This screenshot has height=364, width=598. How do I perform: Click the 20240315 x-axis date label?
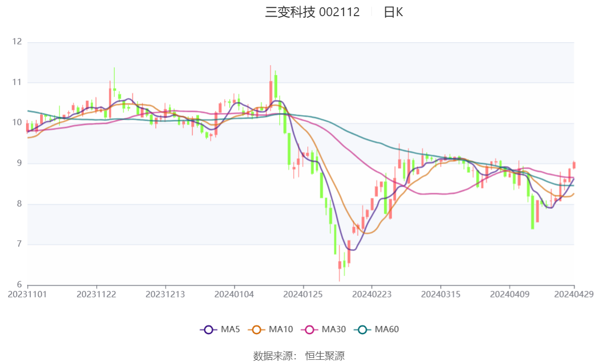click(x=441, y=294)
